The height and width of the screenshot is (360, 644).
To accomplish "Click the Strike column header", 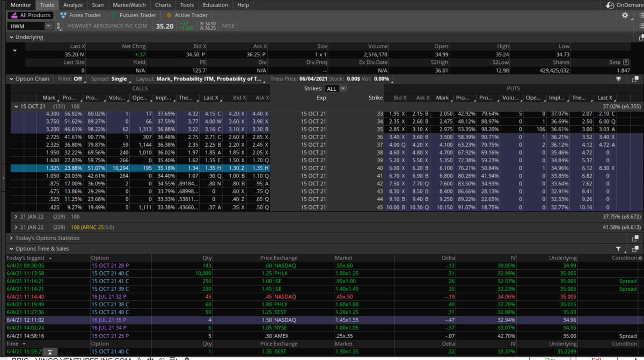I will (x=376, y=98).
